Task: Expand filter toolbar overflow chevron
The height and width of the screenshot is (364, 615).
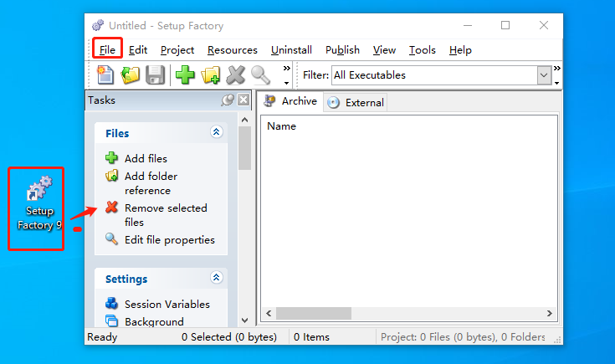Action: tap(557, 69)
